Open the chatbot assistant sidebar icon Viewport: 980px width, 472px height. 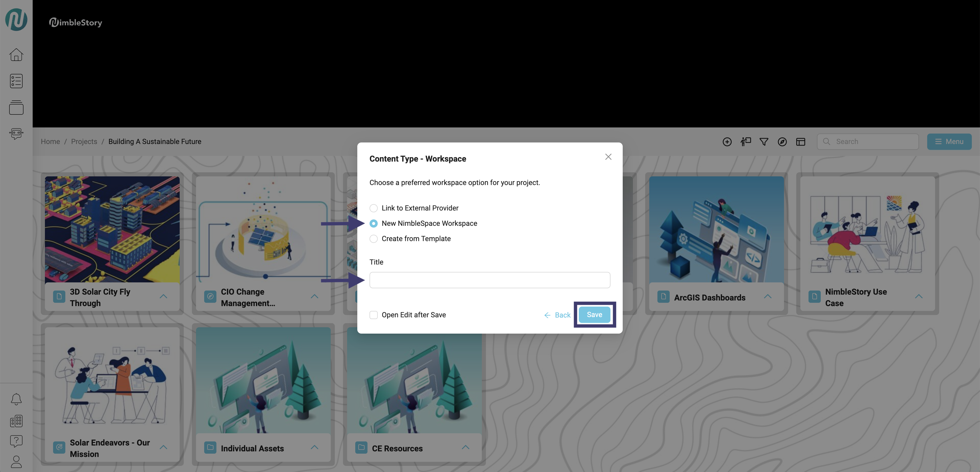[x=16, y=133]
